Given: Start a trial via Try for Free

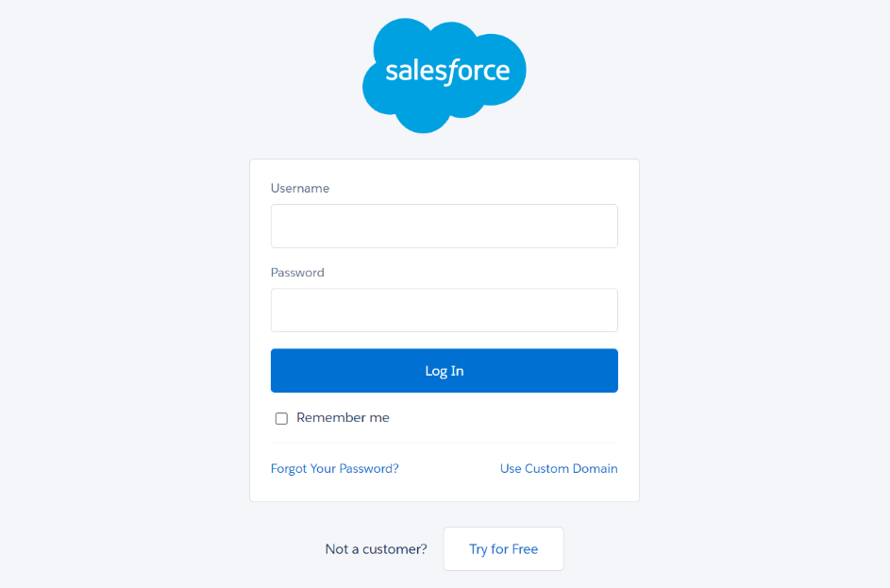Looking at the screenshot, I should [503, 549].
